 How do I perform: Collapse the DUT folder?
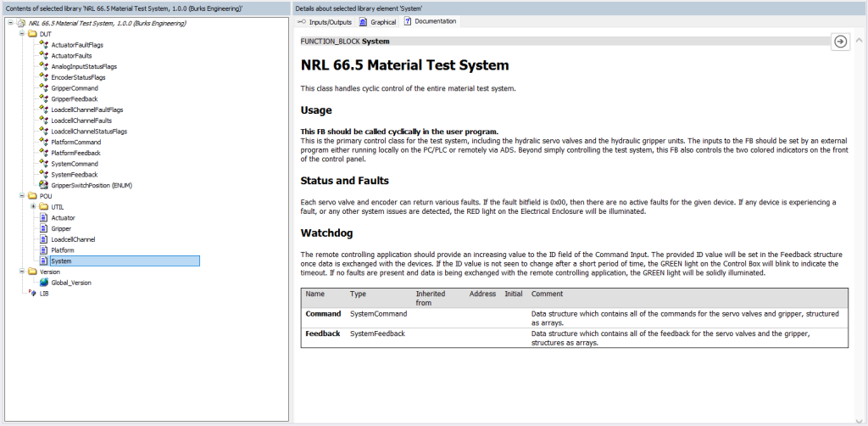coord(22,34)
